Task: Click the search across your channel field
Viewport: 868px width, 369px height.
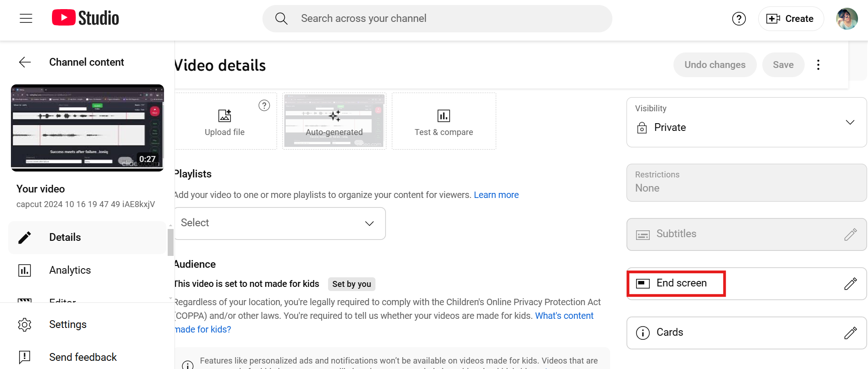Action: click(x=437, y=19)
